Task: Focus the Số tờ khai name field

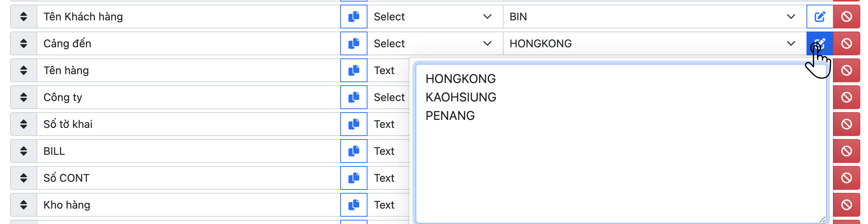Action: point(188,124)
